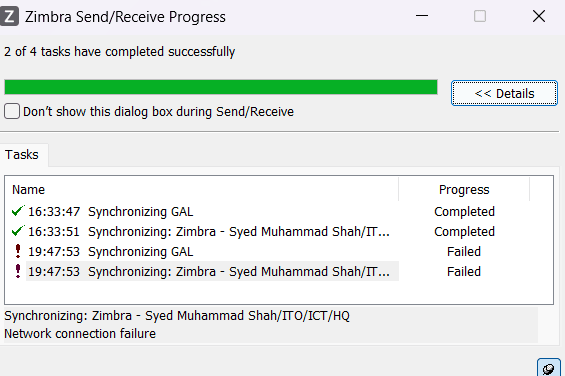The height and width of the screenshot is (376, 565).
Task: Enable Don't show this dialog box checkbox
Action: click(x=12, y=111)
